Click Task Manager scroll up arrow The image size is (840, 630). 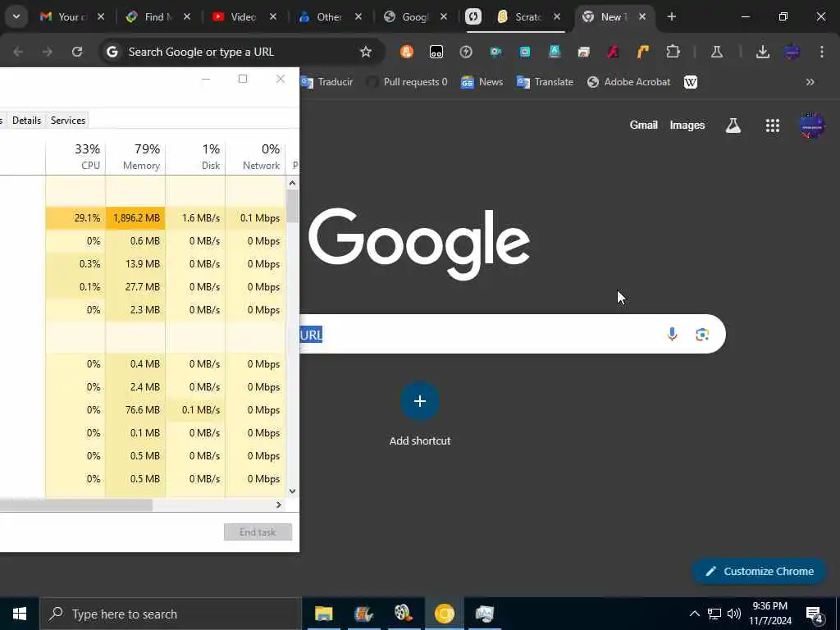[293, 183]
